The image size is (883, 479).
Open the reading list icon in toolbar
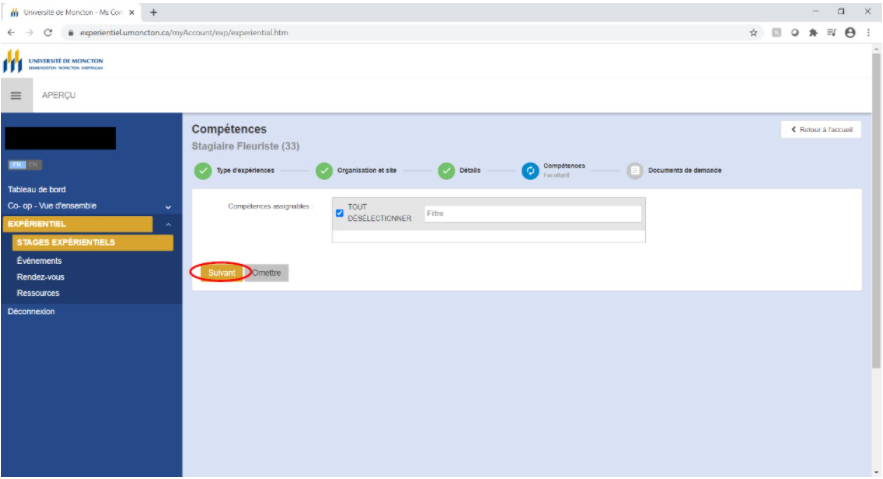coord(832,33)
